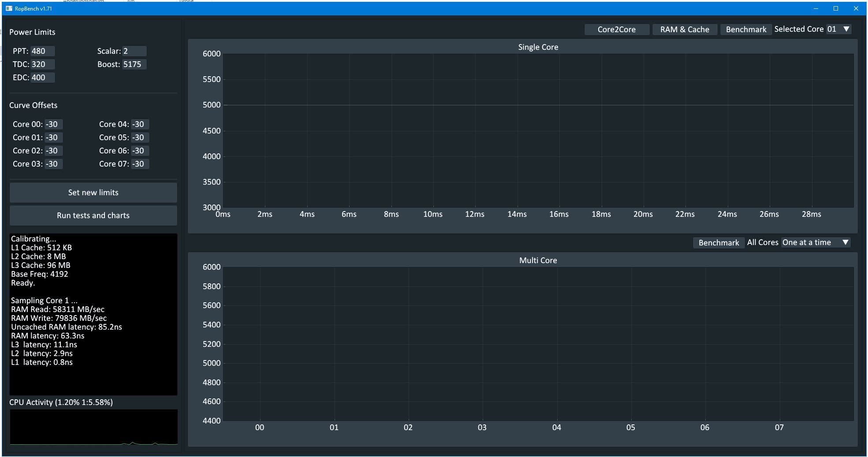Screen dimensions: 868x457
Task: Edit Core 00 curve offset field
Action: point(54,124)
